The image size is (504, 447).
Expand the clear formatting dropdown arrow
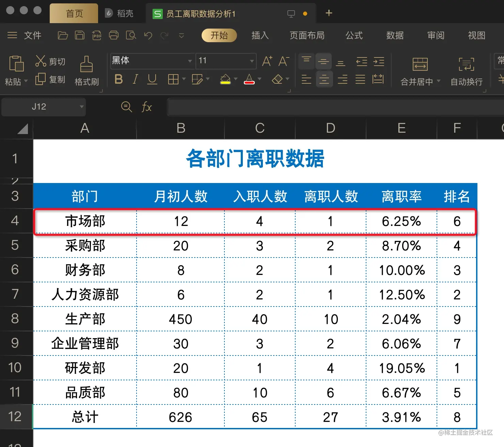[287, 79]
